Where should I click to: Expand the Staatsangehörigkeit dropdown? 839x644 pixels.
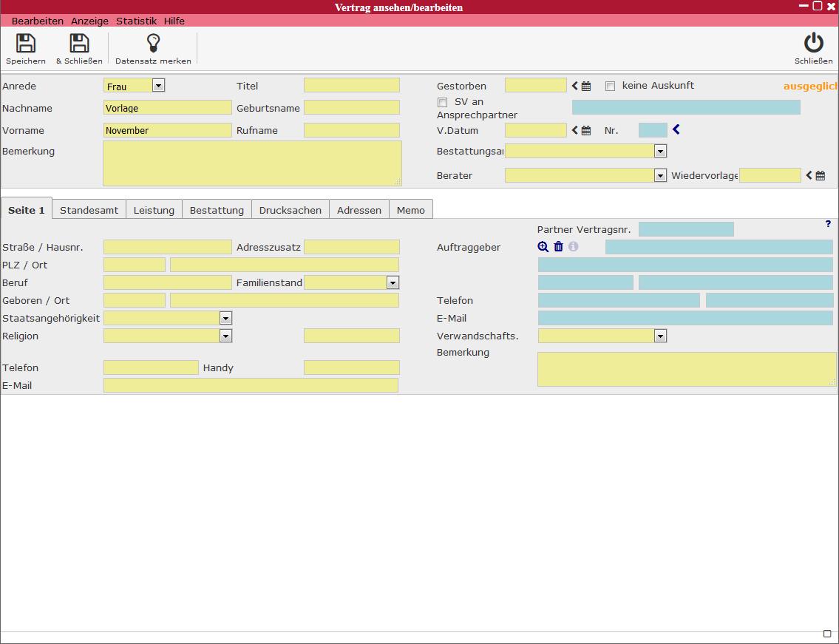point(225,318)
